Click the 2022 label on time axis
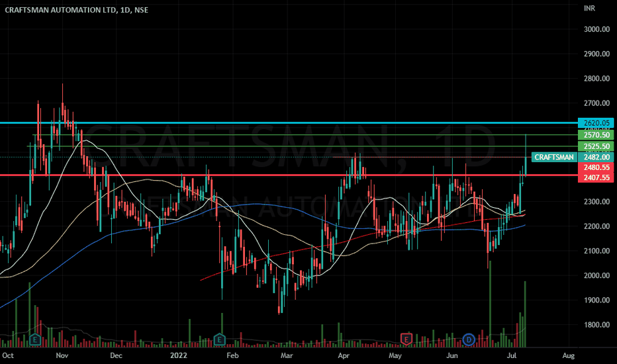Viewport: 617px width, 364px height. (x=179, y=356)
